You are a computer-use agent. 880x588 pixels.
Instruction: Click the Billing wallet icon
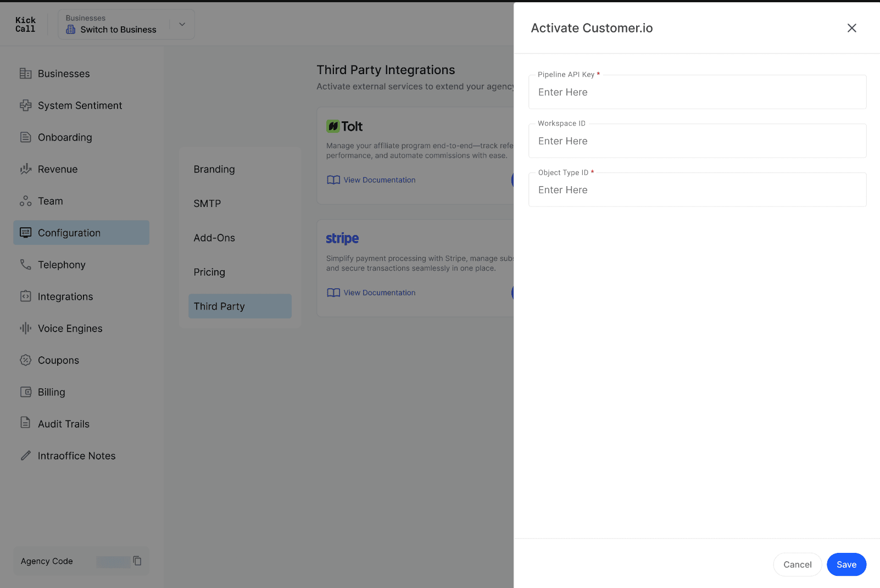[x=25, y=392]
